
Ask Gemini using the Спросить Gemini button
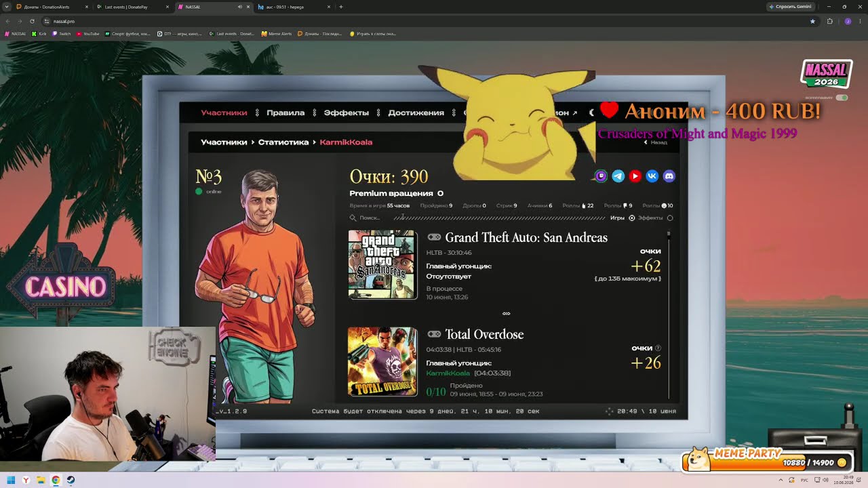[x=791, y=7]
